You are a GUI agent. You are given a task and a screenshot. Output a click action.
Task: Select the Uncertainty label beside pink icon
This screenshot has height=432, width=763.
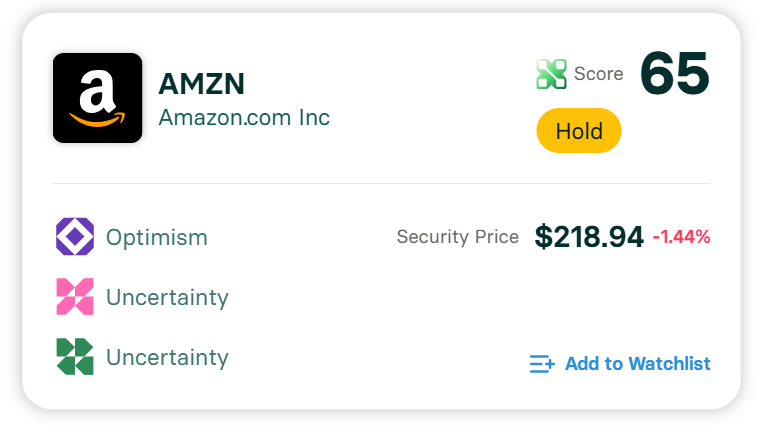167,298
